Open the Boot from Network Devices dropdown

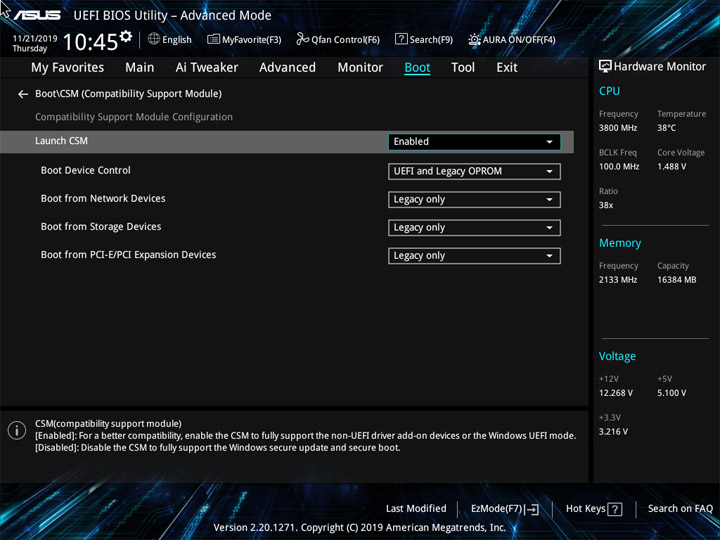coord(474,200)
